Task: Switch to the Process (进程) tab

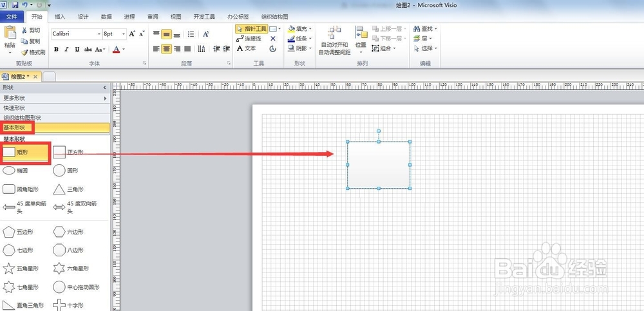Action: point(129,17)
